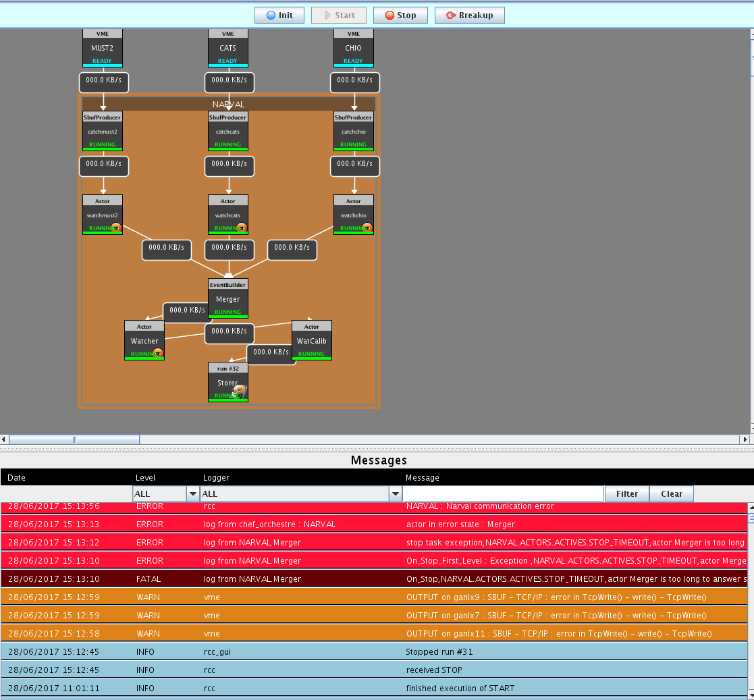
Task: Select the Watcher Actor node
Action: [x=144, y=340]
